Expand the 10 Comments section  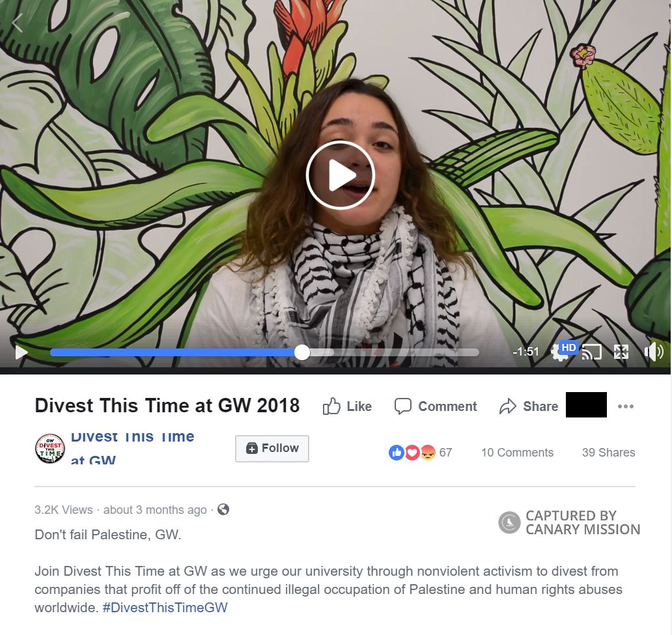tap(517, 453)
